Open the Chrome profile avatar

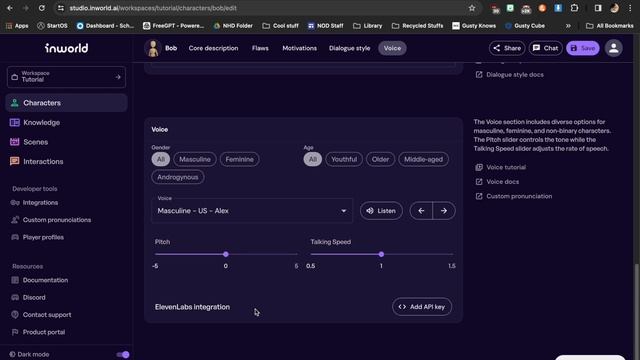coord(614,8)
